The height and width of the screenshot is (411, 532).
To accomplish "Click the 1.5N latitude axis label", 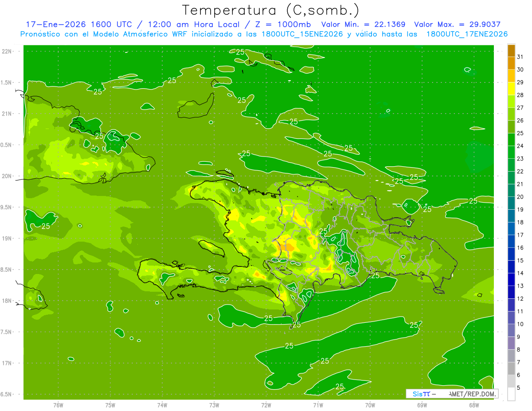I will [x=6, y=82].
